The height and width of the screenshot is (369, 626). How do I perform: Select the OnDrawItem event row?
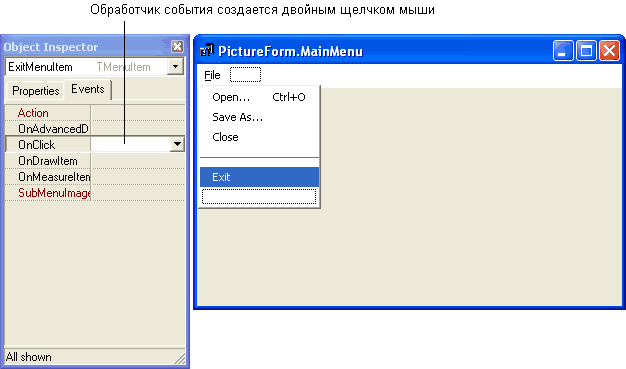95,161
